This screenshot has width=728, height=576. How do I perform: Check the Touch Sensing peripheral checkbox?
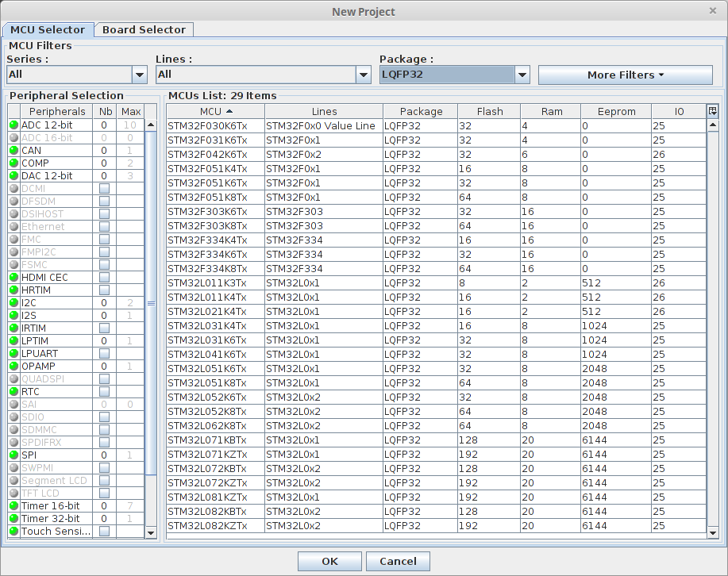[105, 531]
